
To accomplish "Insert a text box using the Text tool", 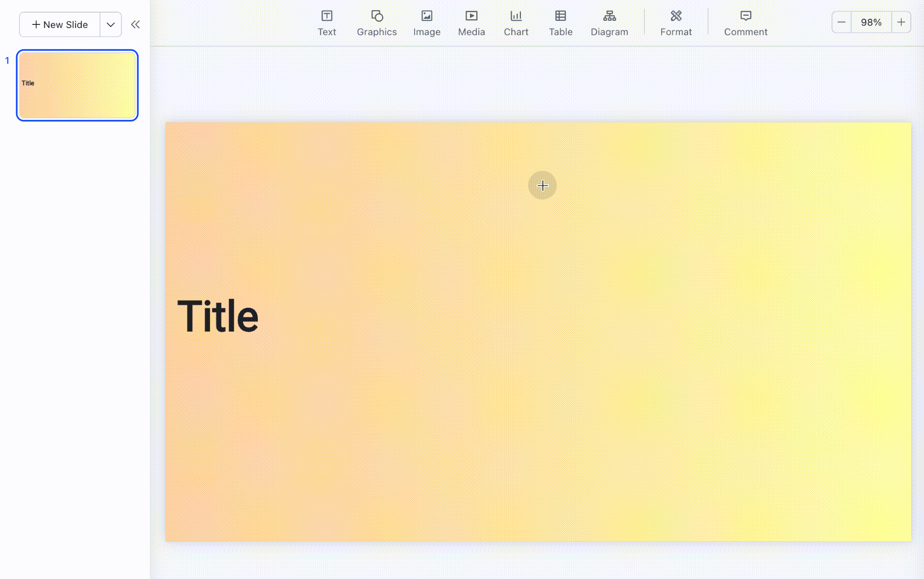I will [326, 23].
